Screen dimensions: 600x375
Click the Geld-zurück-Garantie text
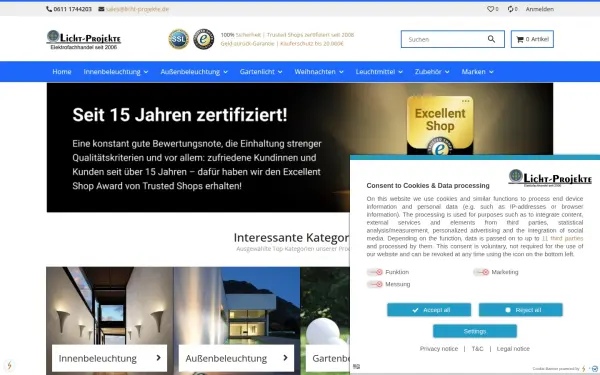(247, 44)
